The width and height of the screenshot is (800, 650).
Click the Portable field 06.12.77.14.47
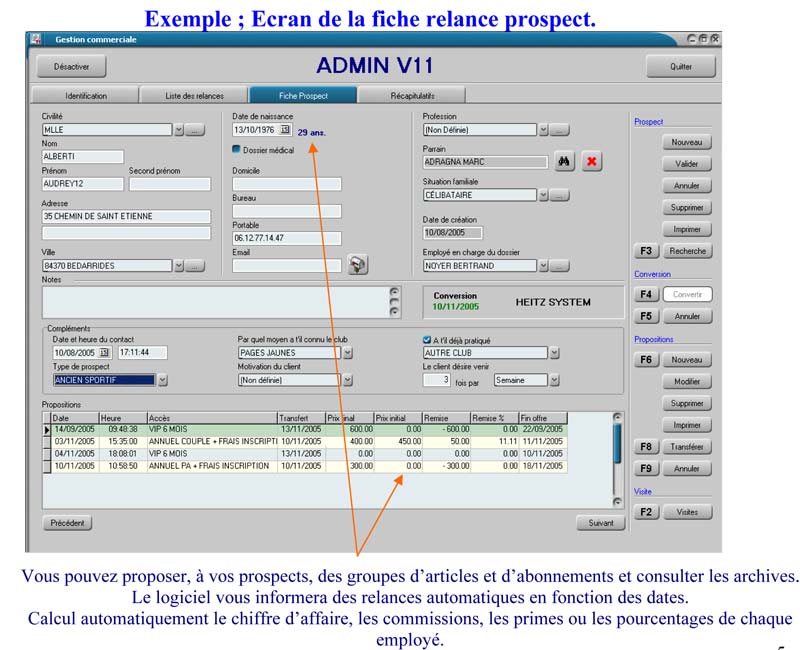[x=287, y=238]
